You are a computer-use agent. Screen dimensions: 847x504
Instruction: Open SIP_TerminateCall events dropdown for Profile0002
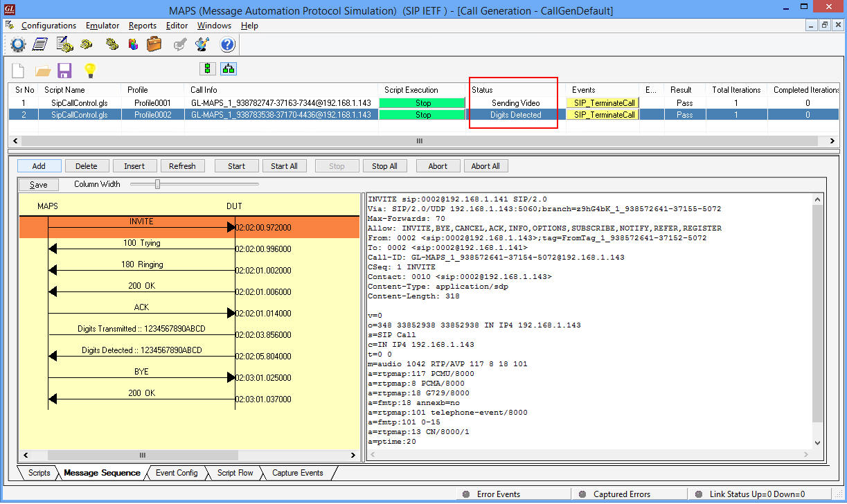(x=603, y=115)
